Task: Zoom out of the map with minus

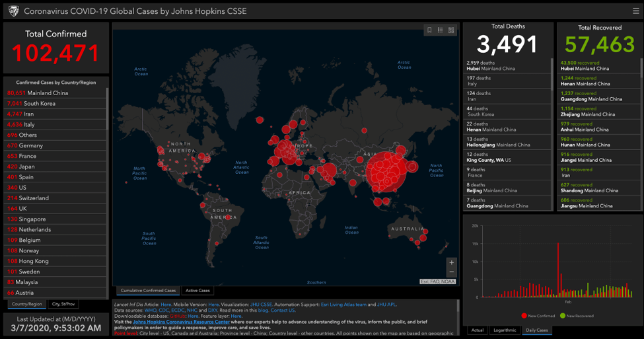Action: point(451,272)
